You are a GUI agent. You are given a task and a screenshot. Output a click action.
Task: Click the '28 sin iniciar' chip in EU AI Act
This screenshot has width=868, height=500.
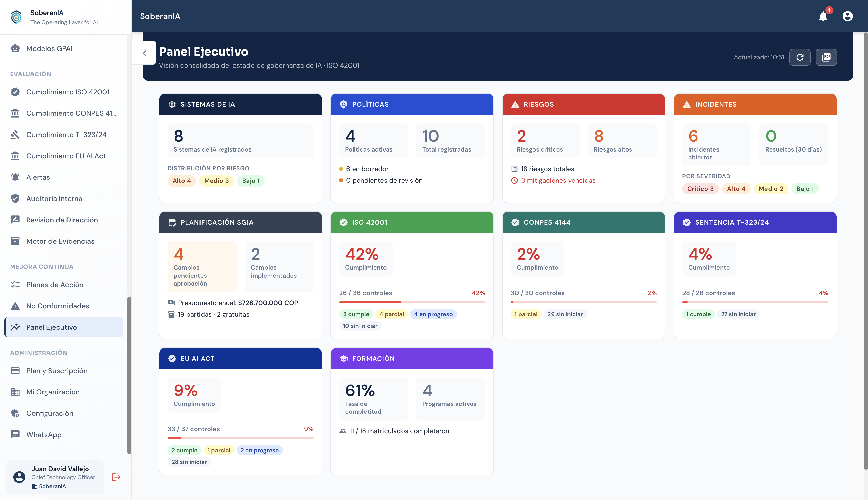tap(189, 462)
